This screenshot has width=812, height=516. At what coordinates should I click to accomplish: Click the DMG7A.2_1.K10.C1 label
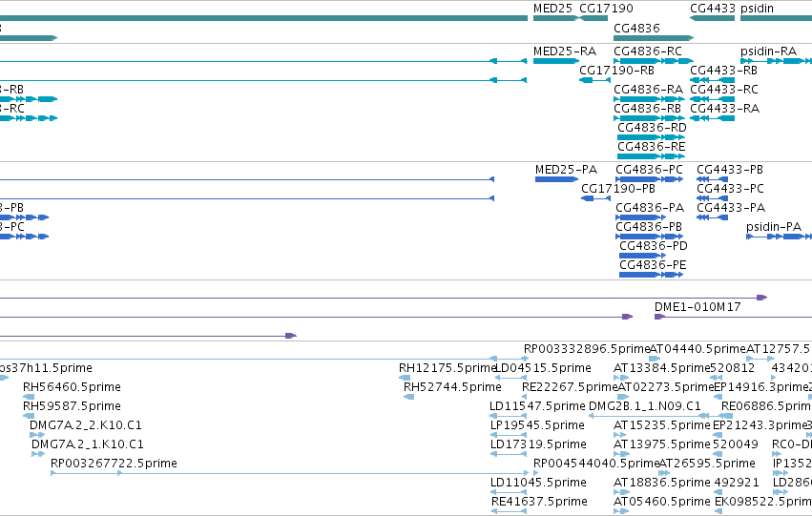click(x=88, y=445)
